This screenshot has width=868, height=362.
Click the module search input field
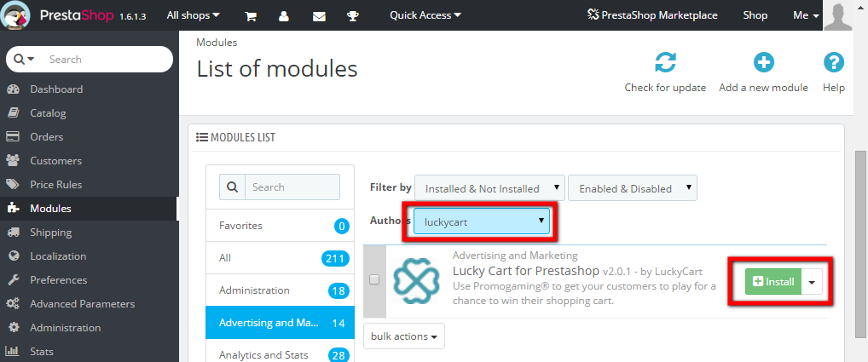pos(292,187)
